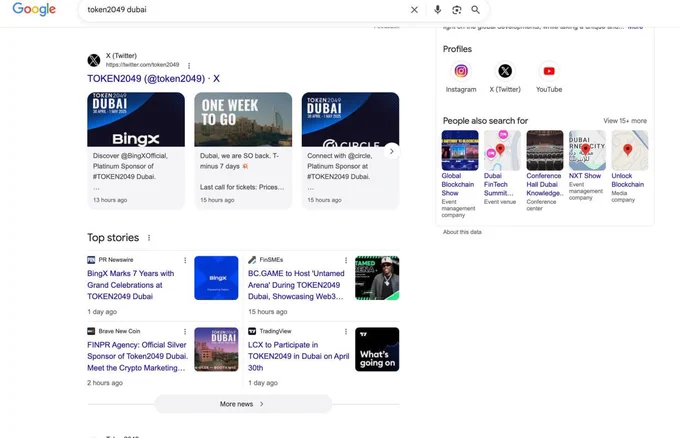Click the What's going on thumbnail
Screen dimensions: 680x438
[x=377, y=349]
